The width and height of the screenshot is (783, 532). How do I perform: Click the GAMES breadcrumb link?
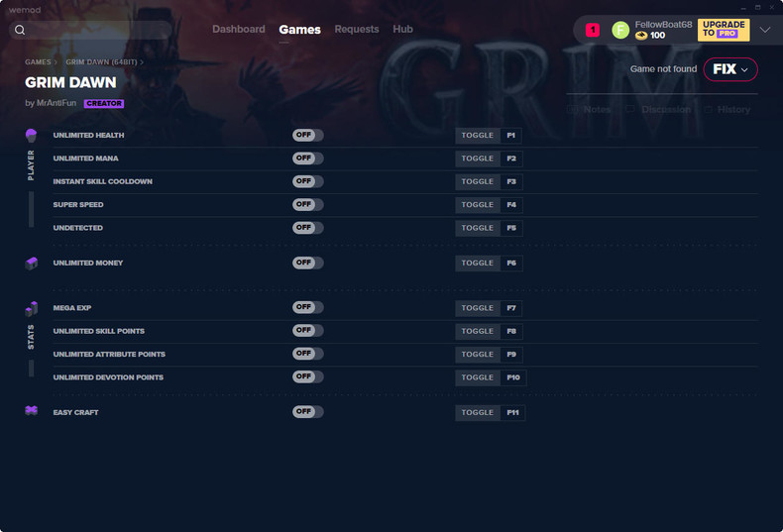38,62
